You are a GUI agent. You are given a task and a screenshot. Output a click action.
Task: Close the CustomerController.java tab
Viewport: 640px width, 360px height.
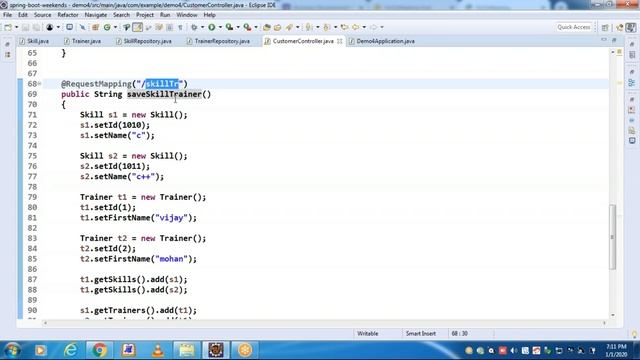click(340, 41)
